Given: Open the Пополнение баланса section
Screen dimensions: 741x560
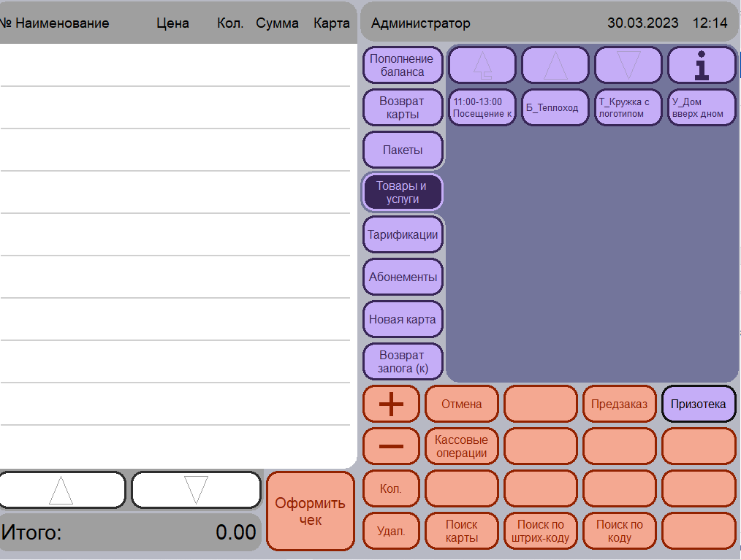Looking at the screenshot, I should coord(403,65).
